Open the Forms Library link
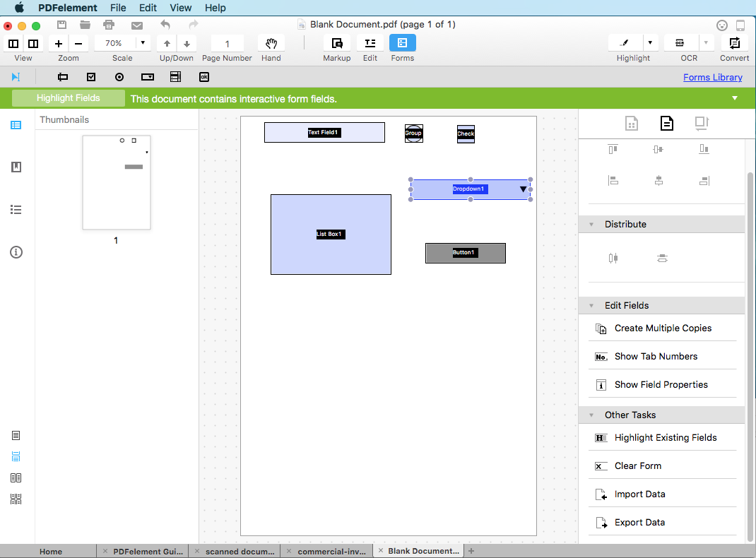 click(x=712, y=76)
